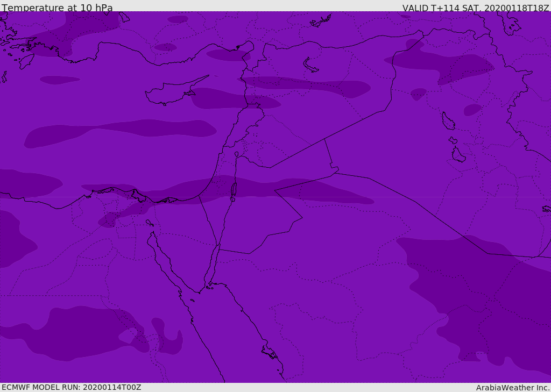Click Rhodes island near the top-left
Screen dimensions: 551x392
click(25, 62)
